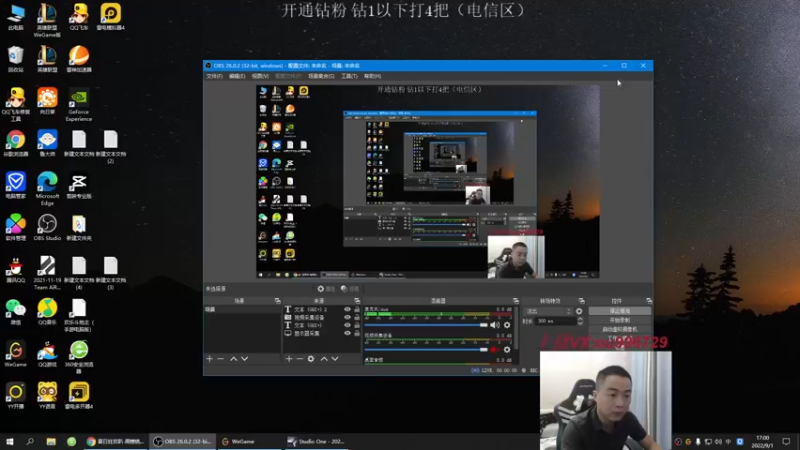Open Google Chrome desktop shortcut
The width and height of the screenshot is (800, 450).
coord(15,143)
